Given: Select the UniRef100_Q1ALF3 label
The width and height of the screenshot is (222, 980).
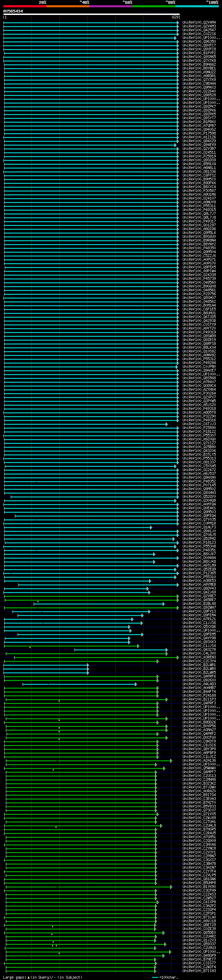Looking at the screenshot, I should coord(199,527).
